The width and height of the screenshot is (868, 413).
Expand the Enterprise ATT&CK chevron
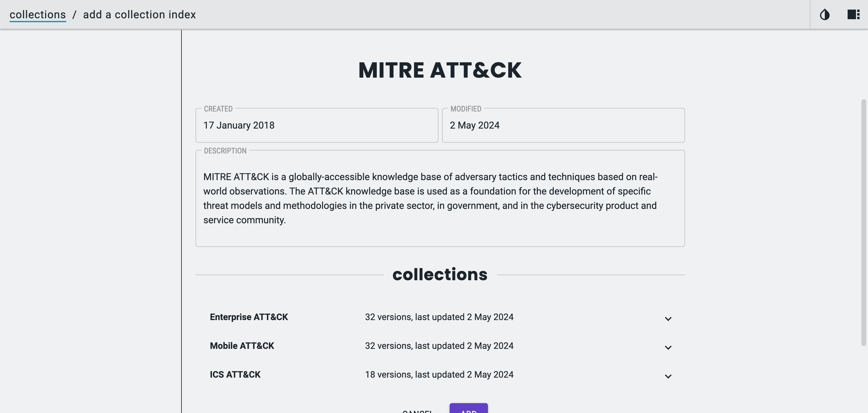[x=668, y=318]
